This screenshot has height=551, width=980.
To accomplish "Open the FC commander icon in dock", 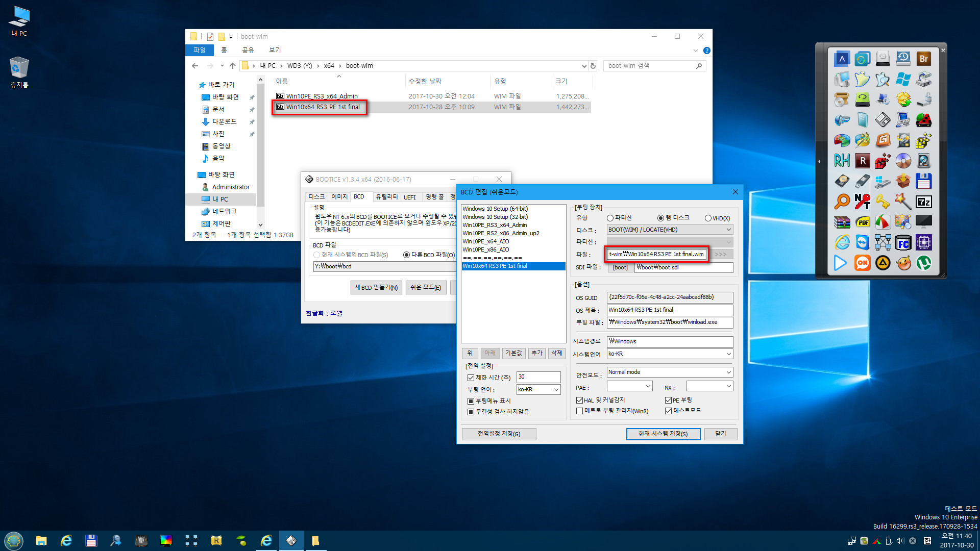I will click(903, 242).
